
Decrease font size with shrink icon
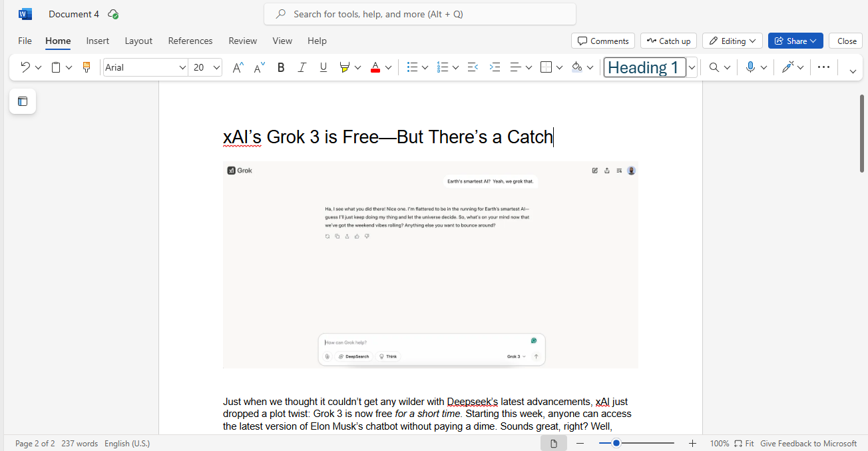pos(260,67)
